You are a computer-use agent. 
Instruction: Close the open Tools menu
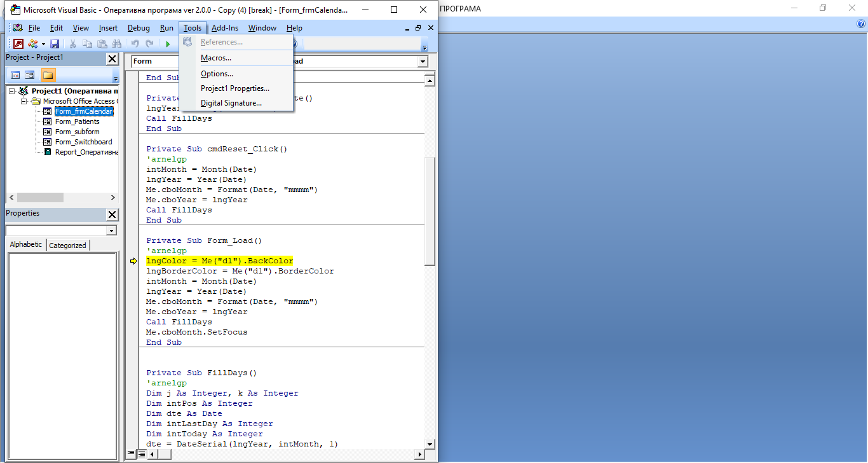coord(193,28)
